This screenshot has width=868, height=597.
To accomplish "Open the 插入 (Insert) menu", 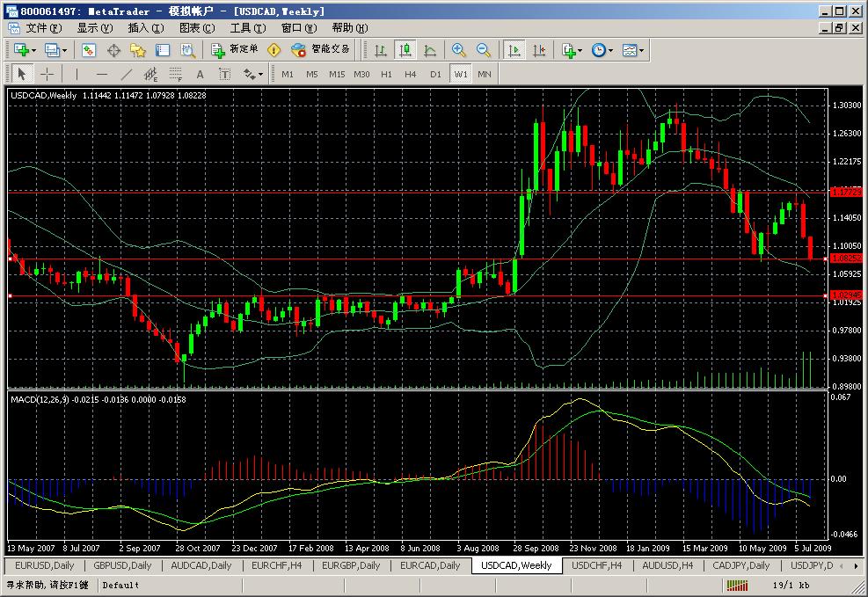I will (x=145, y=27).
